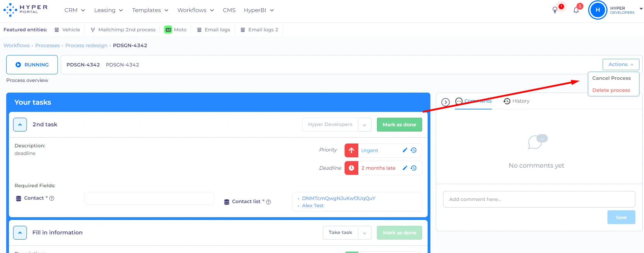Open the CRM dropdown menu
The width and height of the screenshot is (644, 253).
point(75,10)
